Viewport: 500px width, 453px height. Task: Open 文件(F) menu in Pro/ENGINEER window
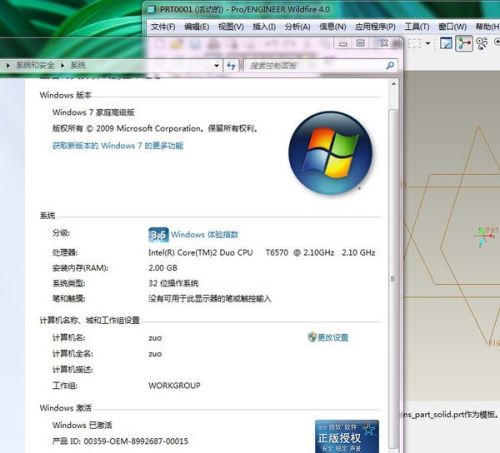pos(163,27)
